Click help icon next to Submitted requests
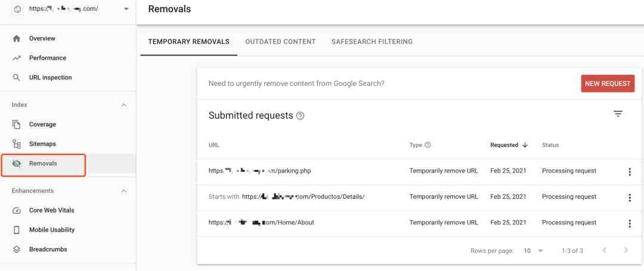This screenshot has width=644, height=271. tap(300, 116)
